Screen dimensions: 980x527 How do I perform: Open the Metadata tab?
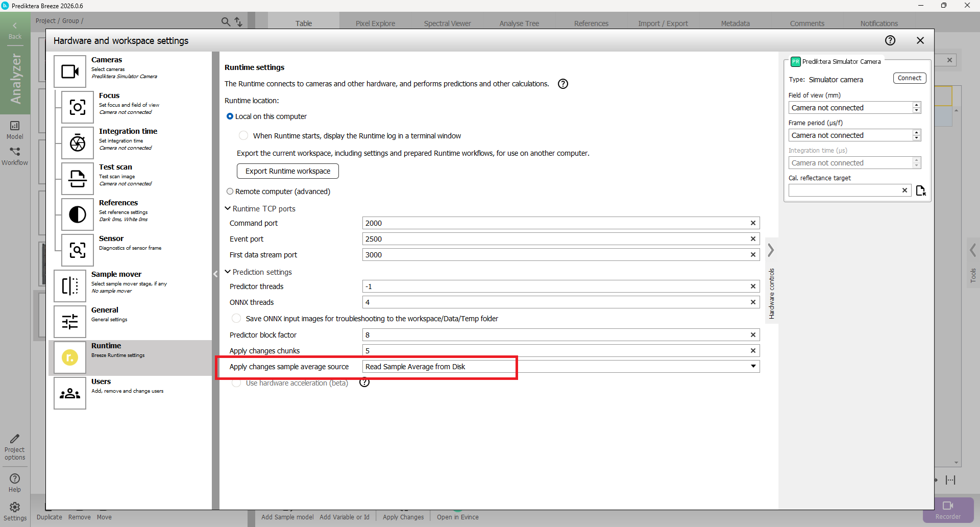point(735,23)
